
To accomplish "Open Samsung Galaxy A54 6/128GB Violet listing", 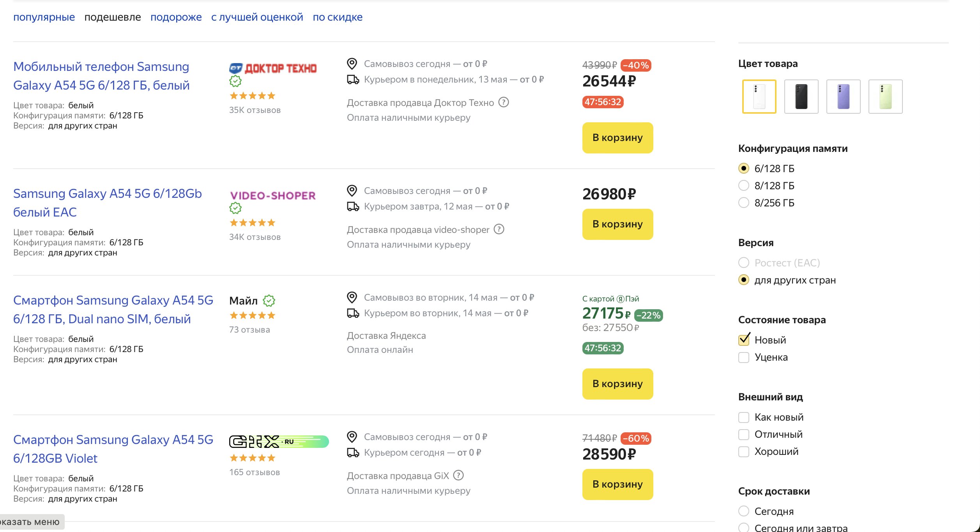I will (x=113, y=449).
